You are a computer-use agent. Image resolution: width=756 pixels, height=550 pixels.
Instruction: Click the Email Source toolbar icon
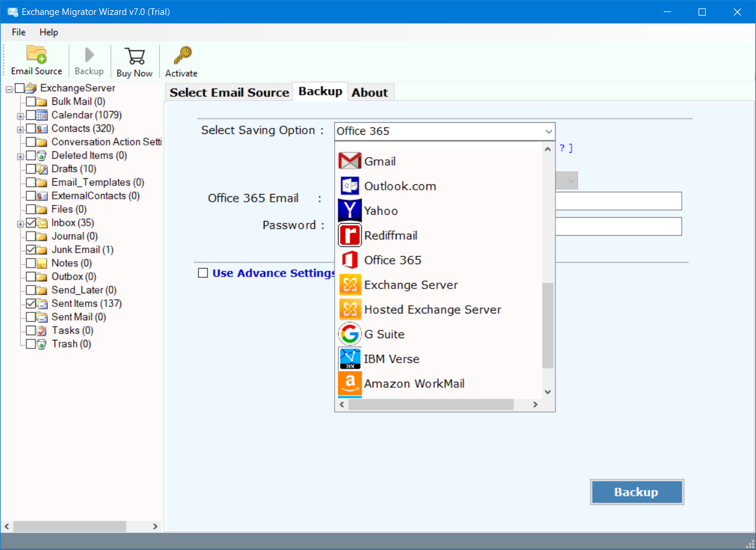tap(37, 55)
